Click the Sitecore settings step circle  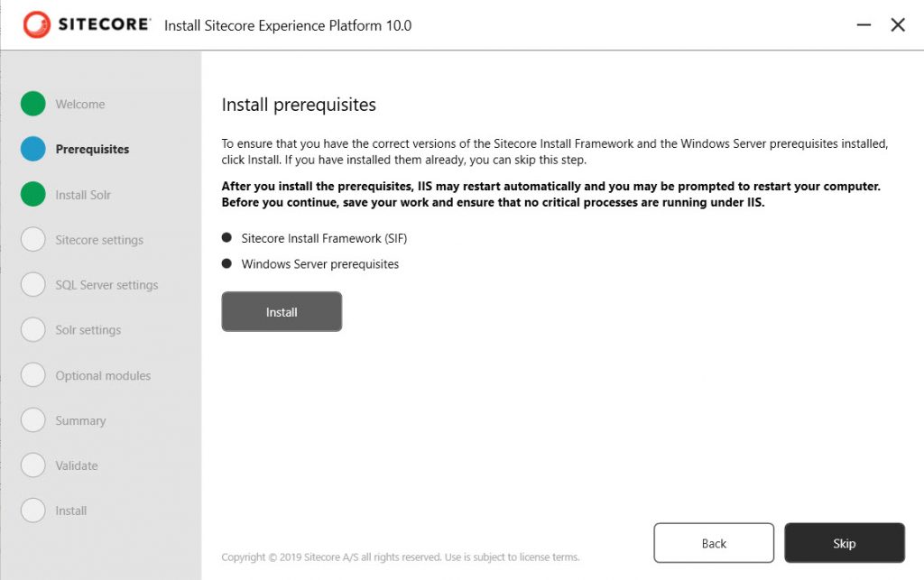click(33, 240)
